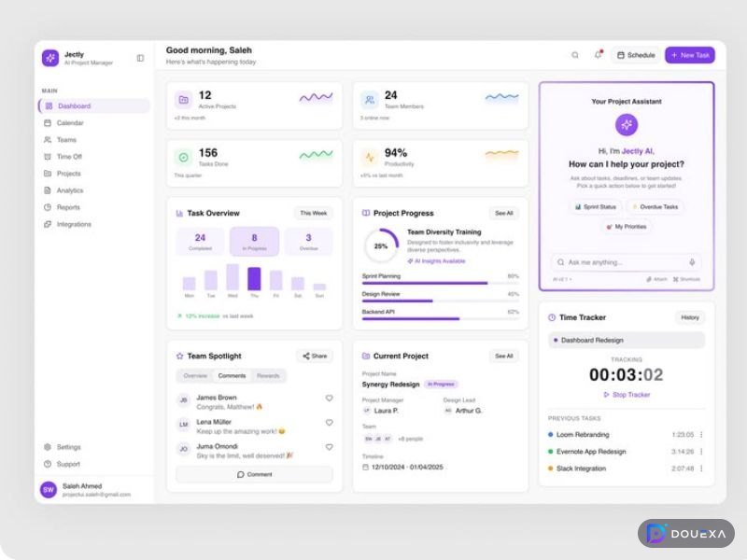Like Juma Omondi's comment with the heart
The image size is (747, 560).
point(330,447)
